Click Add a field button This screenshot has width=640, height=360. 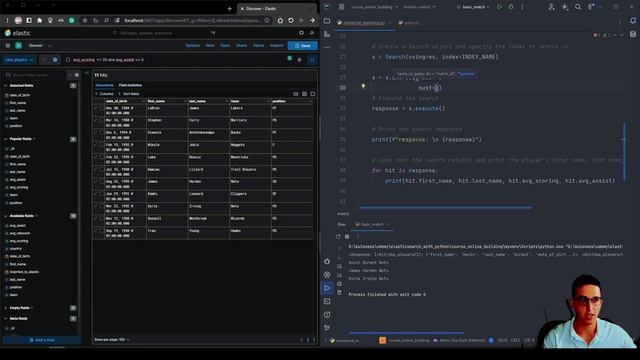tap(42, 340)
